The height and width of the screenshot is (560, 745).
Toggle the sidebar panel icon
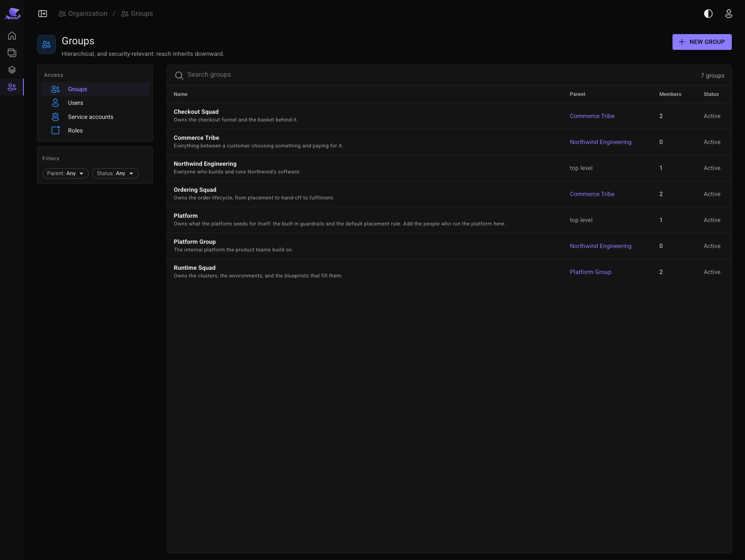(x=43, y=14)
